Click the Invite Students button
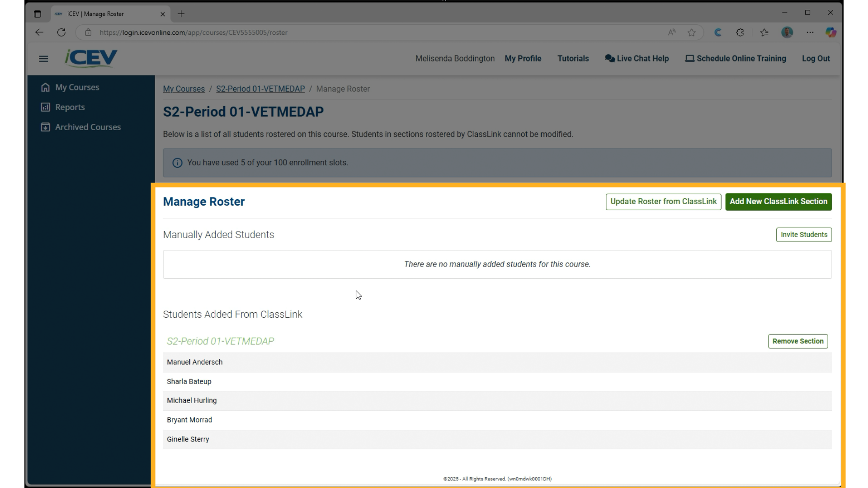The image size is (868, 488). (x=804, y=235)
